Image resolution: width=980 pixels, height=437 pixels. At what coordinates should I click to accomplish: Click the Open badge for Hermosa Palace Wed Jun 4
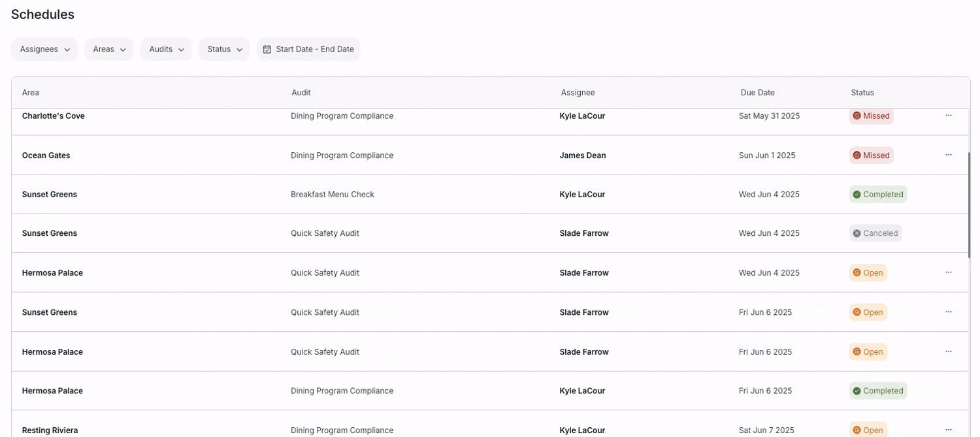pyautogui.click(x=868, y=272)
